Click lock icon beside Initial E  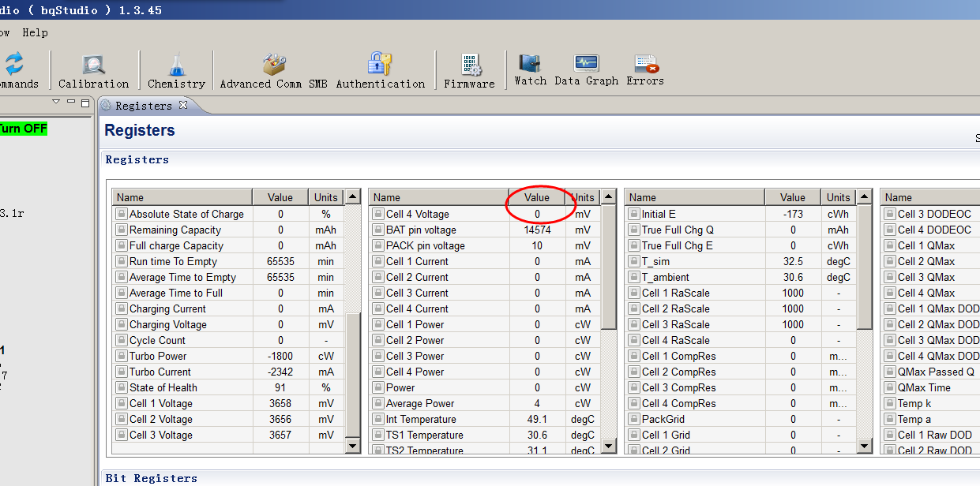(x=633, y=214)
